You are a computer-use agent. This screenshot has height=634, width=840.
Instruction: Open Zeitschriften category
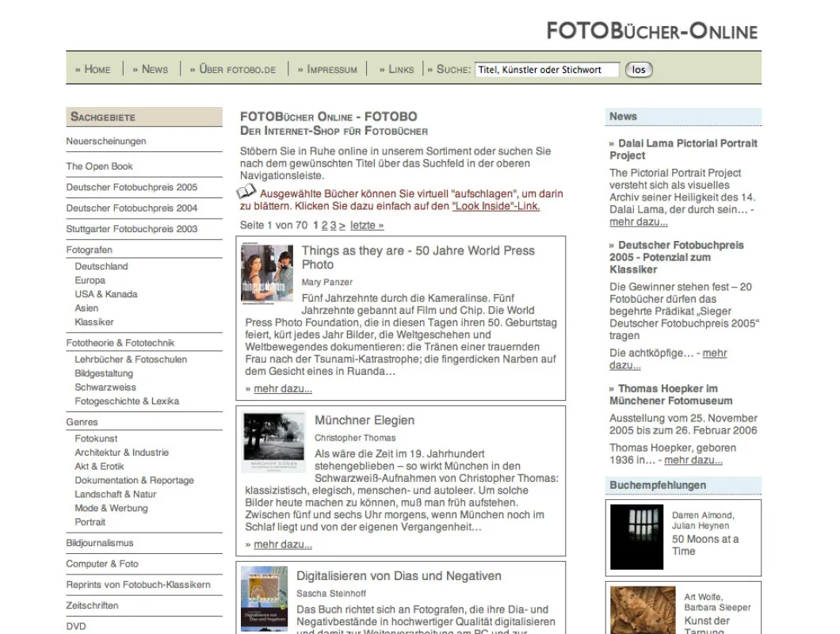pos(92,605)
